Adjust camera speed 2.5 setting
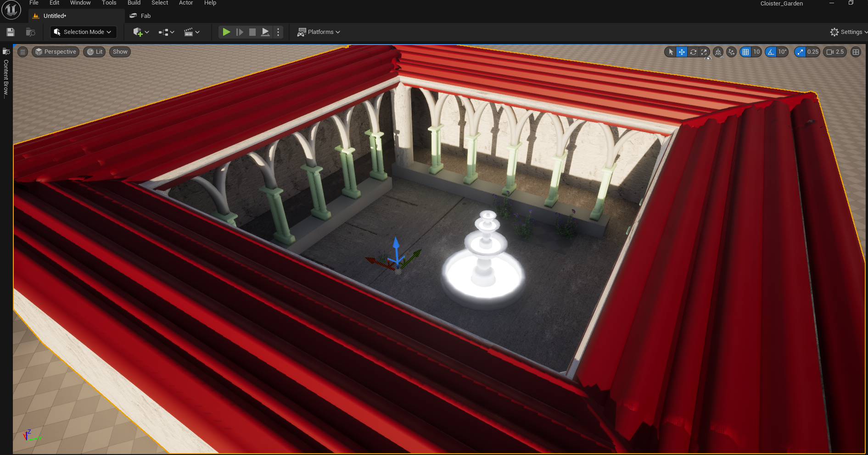Image resolution: width=868 pixels, height=455 pixels. [835, 52]
